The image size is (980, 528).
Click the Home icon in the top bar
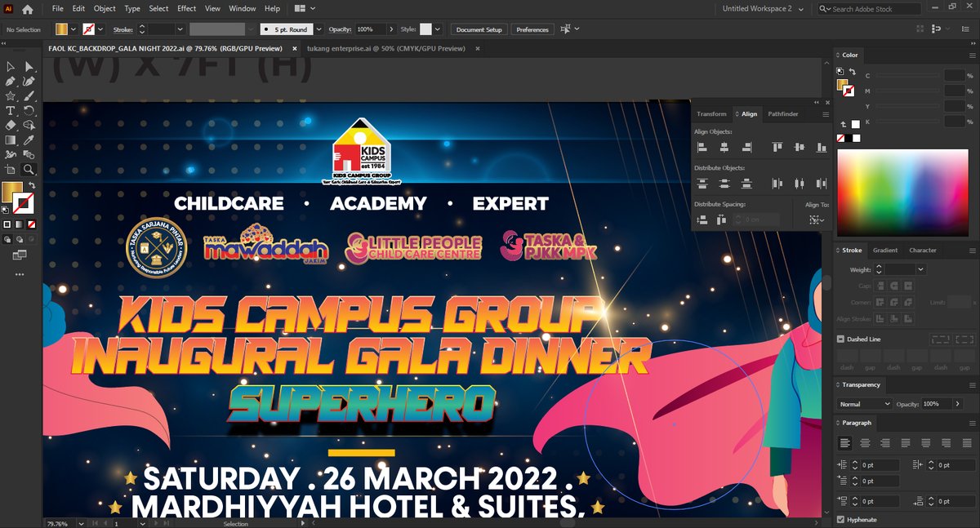(x=28, y=9)
